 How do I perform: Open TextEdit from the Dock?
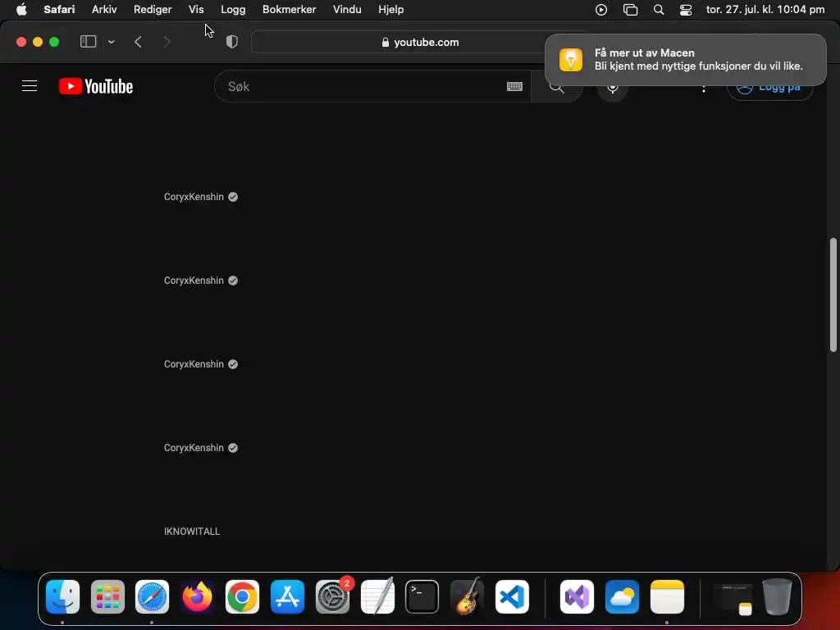coord(377,596)
